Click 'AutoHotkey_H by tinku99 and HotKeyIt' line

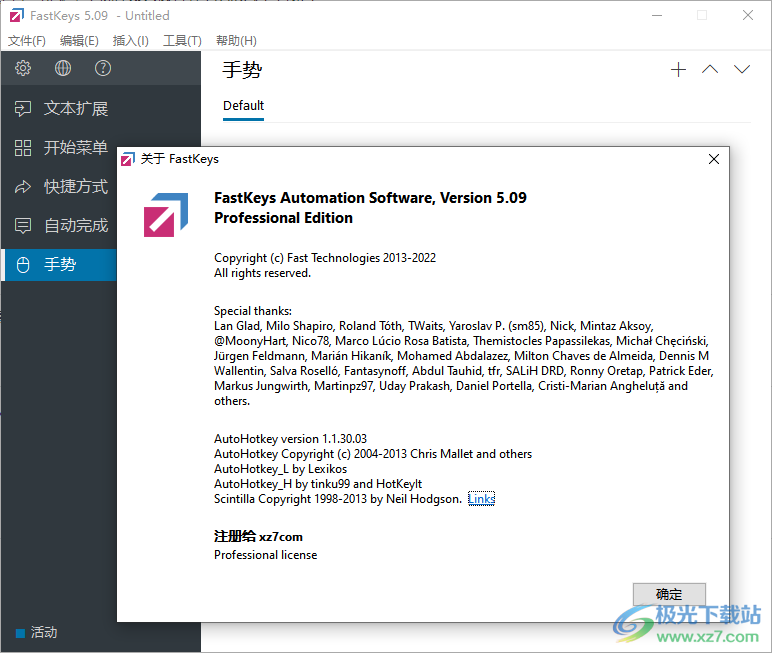pos(318,484)
